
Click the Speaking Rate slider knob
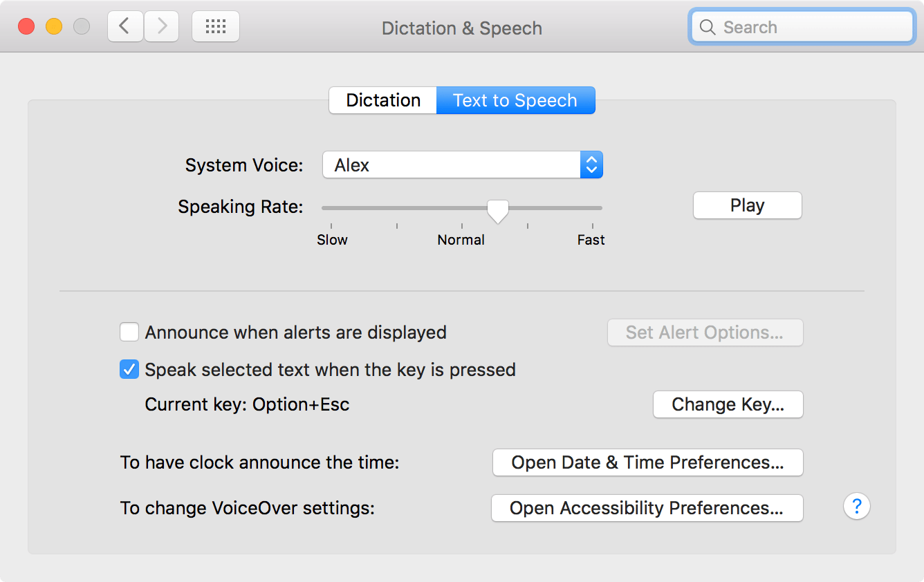[x=497, y=209]
